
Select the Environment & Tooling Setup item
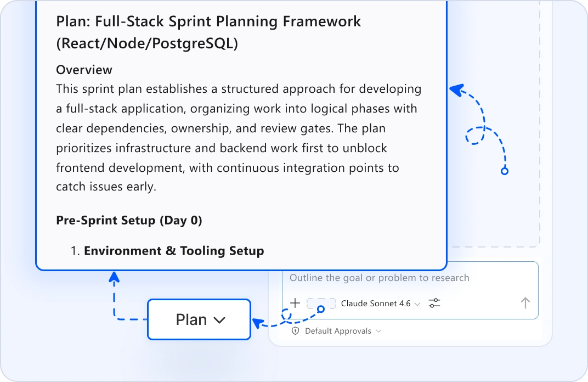click(174, 251)
